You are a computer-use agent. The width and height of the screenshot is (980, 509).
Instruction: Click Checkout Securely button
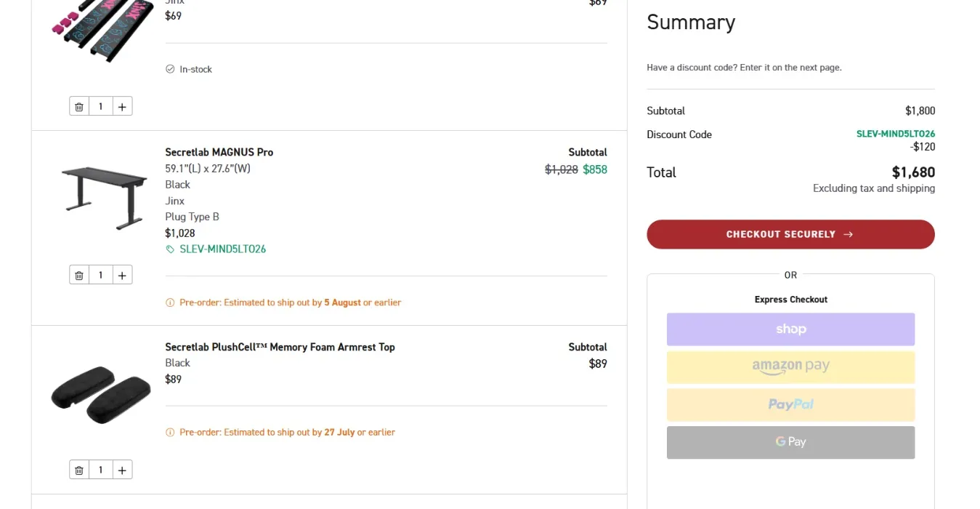point(790,234)
